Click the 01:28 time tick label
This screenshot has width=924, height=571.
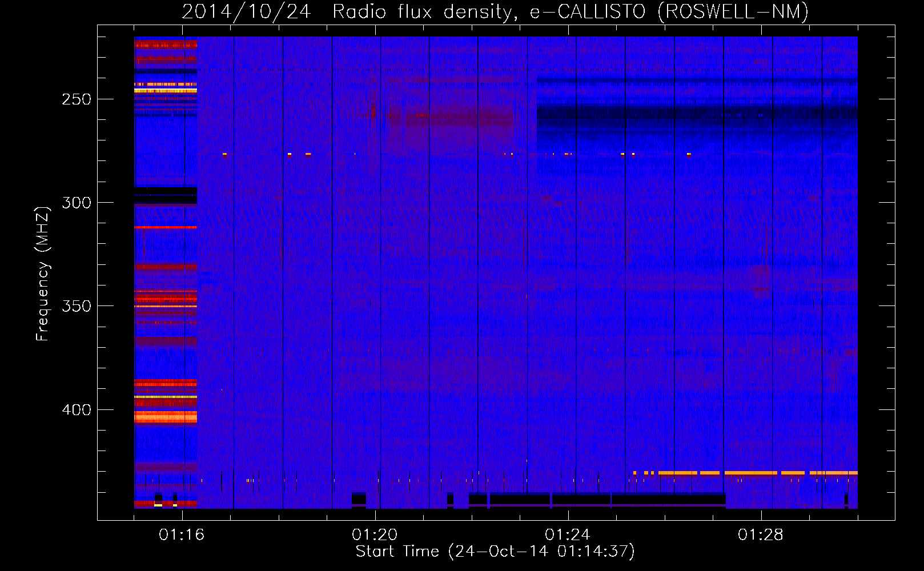point(761,534)
